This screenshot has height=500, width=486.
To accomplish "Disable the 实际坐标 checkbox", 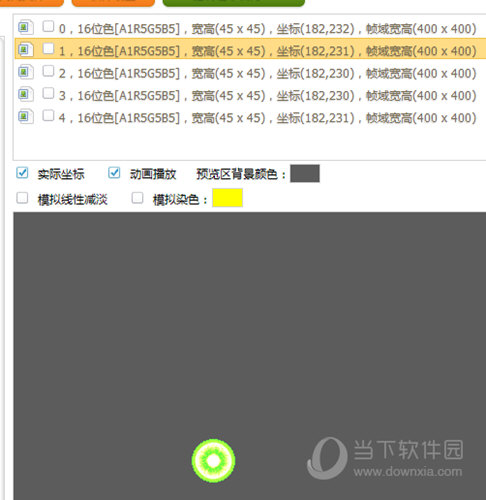I will click(22, 173).
